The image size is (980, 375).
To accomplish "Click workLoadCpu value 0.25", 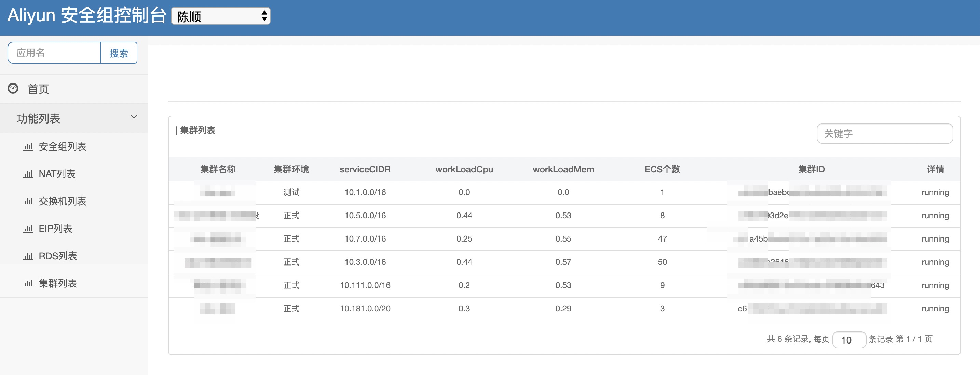I will pos(464,238).
